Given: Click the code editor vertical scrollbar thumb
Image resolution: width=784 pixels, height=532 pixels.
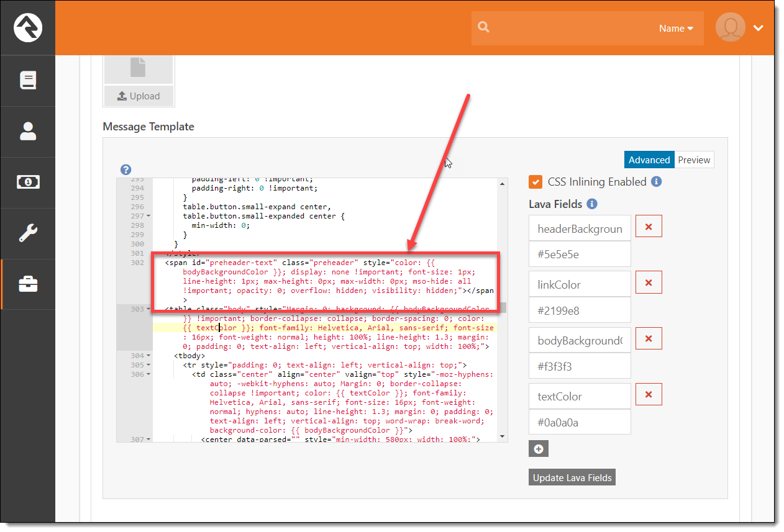Looking at the screenshot, I should 502,307.
